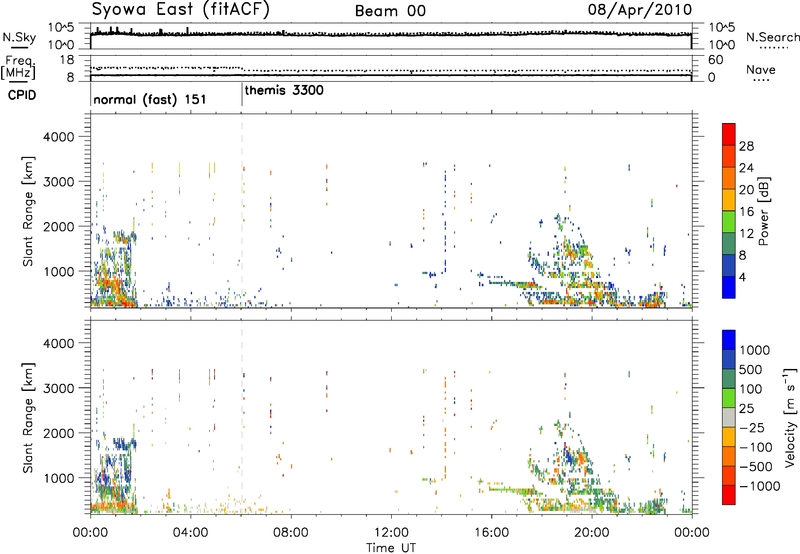
Task: Click the date "08/Apr/2010"
Action: (640, 10)
